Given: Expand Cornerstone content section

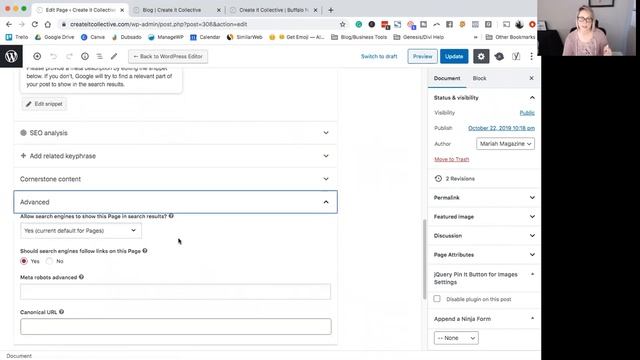Looking at the screenshot, I should (176, 179).
